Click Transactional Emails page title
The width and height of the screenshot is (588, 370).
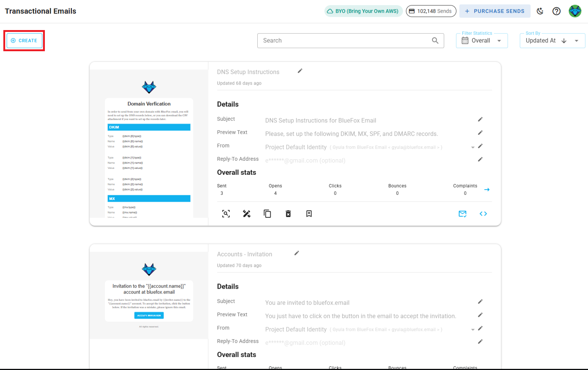pos(40,11)
